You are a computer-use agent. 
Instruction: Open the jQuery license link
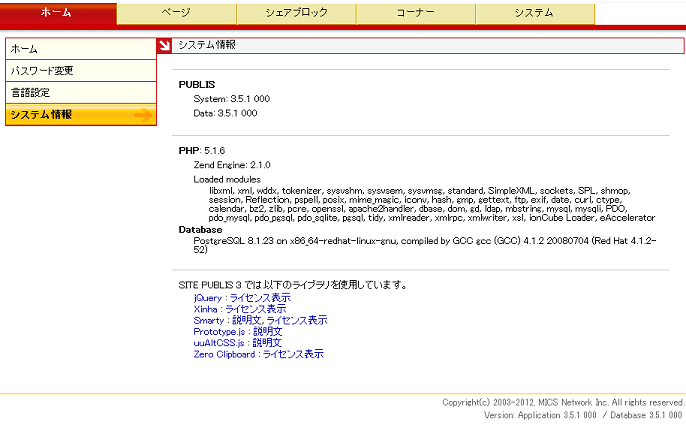tap(260, 298)
